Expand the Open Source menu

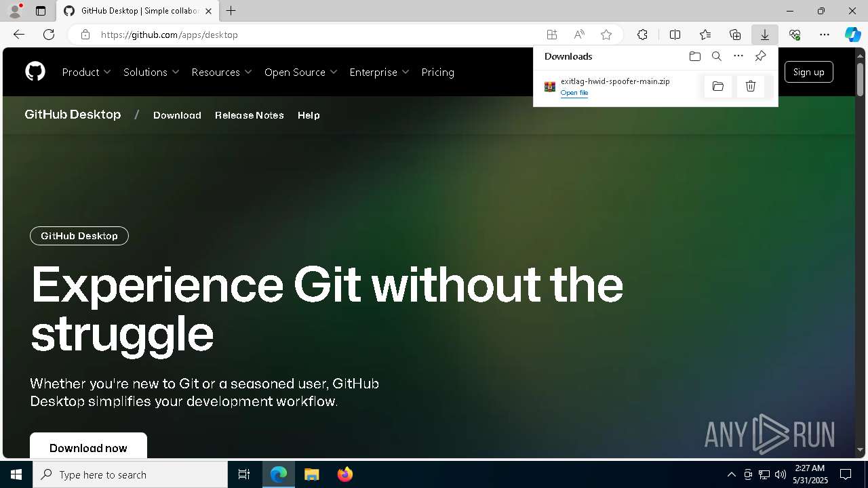coord(301,72)
